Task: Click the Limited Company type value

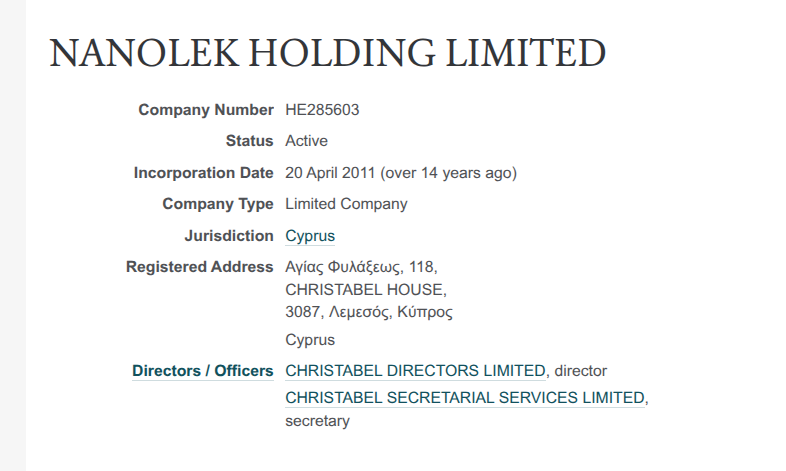Action: pyautogui.click(x=346, y=204)
